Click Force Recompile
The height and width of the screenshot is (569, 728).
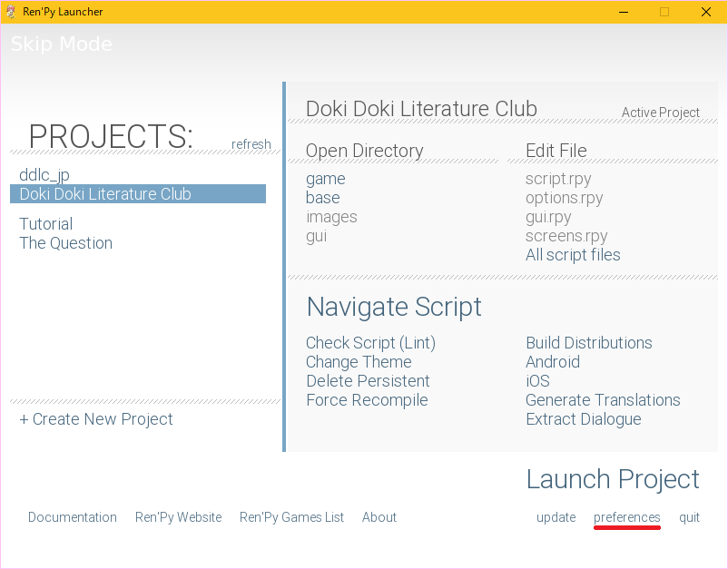(x=367, y=400)
